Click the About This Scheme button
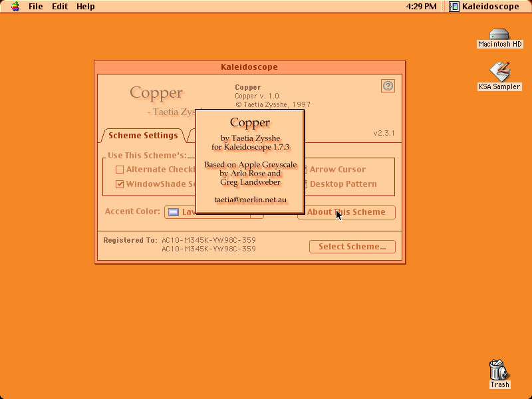 [346, 212]
